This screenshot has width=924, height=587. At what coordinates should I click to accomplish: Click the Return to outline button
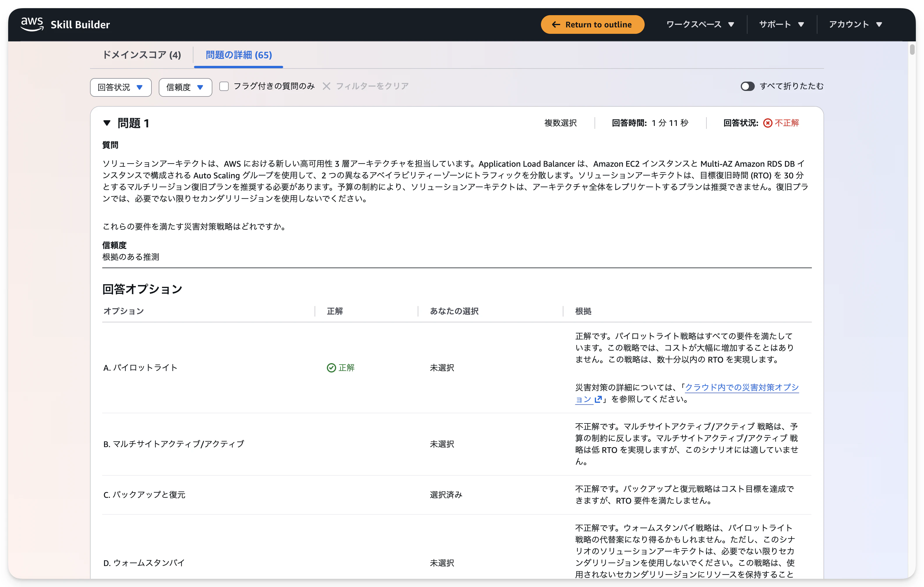coord(593,24)
